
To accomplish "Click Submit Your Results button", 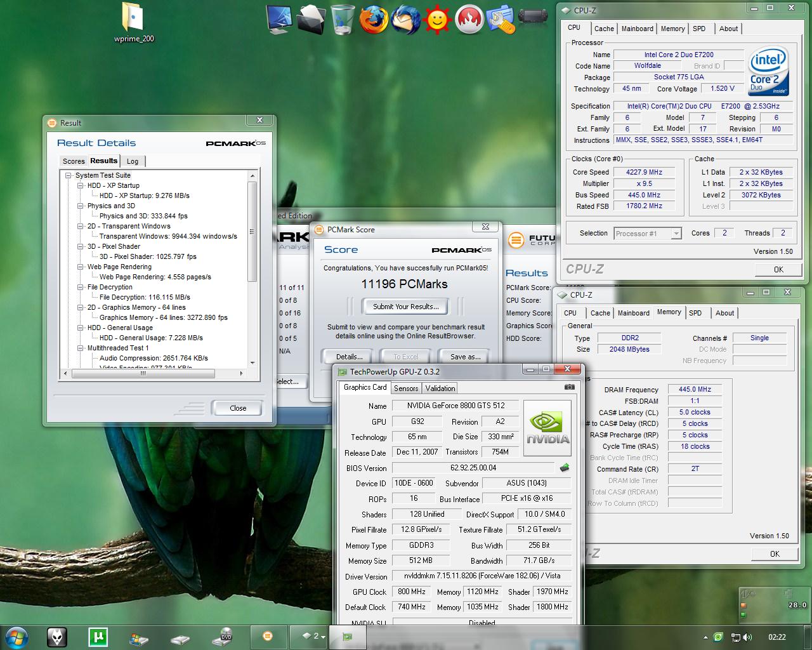I will tap(405, 307).
